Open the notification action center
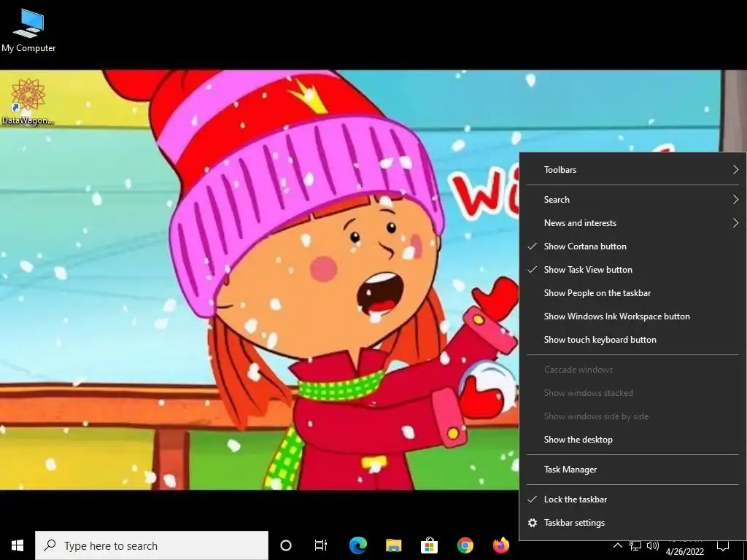The height and width of the screenshot is (560, 747). 723,545
